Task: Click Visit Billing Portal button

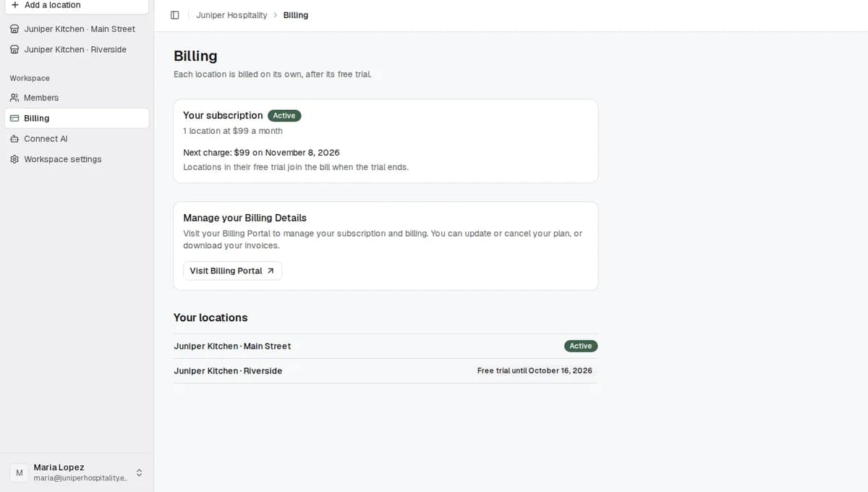Action: [x=232, y=271]
